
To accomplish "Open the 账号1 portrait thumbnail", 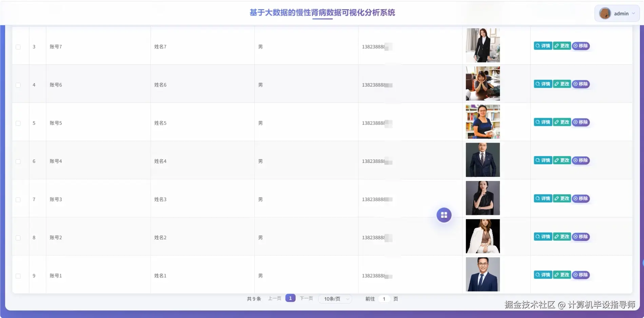I will [483, 274].
